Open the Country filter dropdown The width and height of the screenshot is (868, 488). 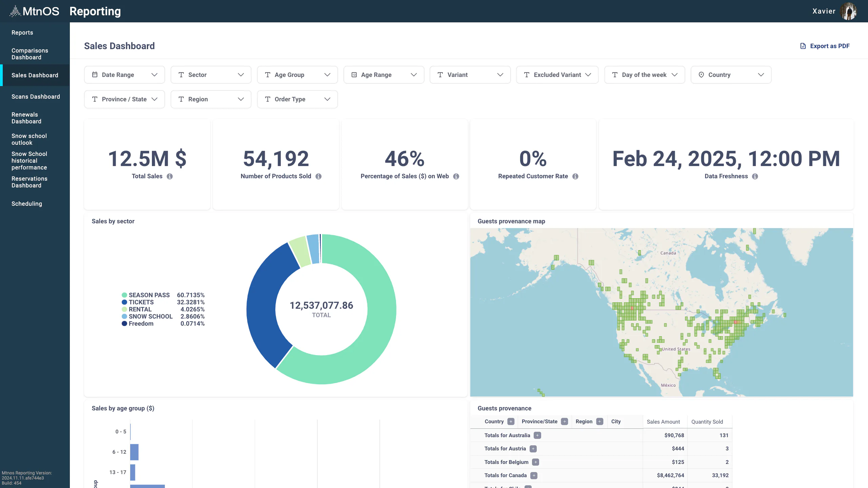pos(731,75)
